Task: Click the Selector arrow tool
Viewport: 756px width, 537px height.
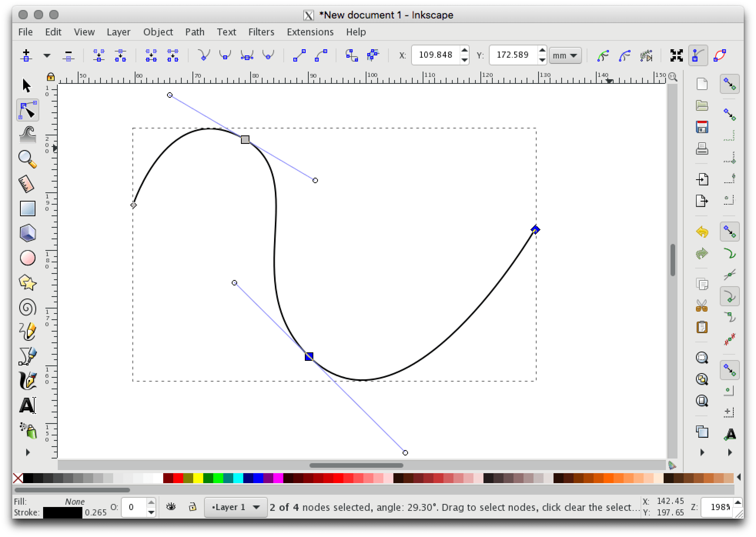Action: tap(27, 86)
